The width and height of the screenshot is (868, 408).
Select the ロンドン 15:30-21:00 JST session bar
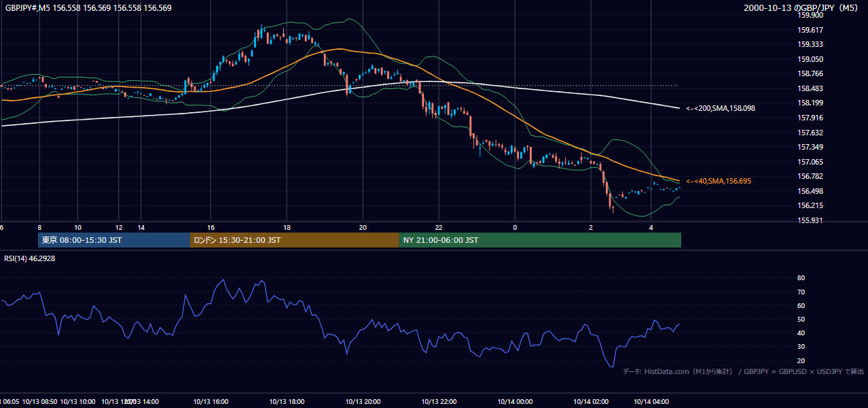(294, 240)
